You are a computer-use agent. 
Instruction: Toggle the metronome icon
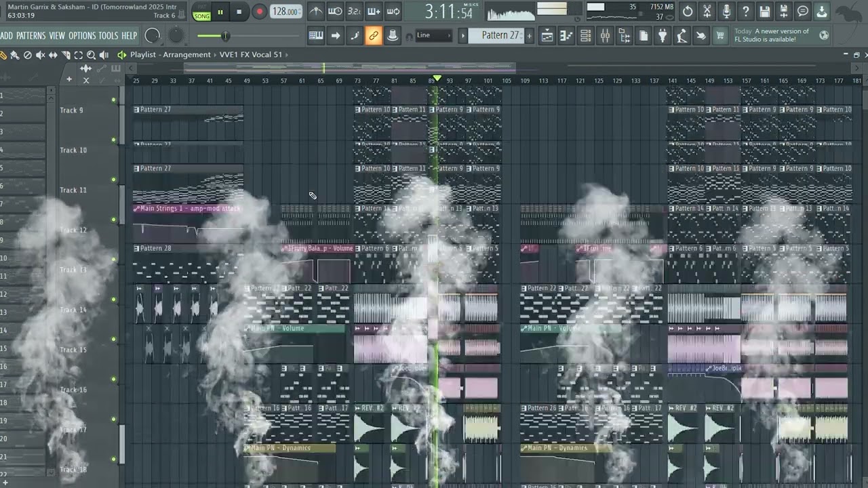[316, 12]
